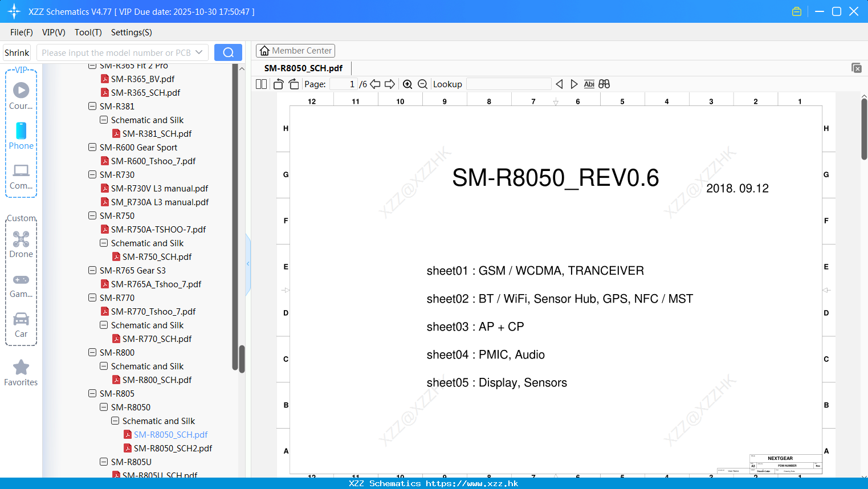Viewport: 868px width, 489px height.
Task: Click the yellow toolbox icon in title bar
Action: click(797, 11)
